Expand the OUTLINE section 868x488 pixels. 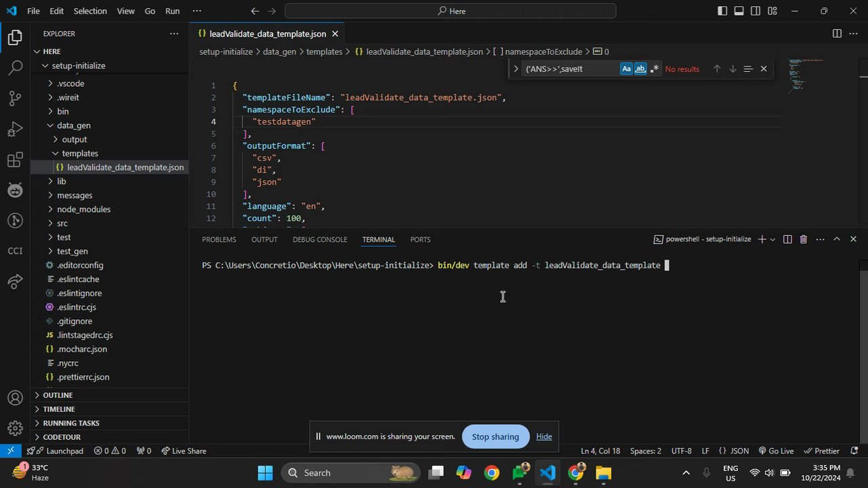(x=58, y=395)
